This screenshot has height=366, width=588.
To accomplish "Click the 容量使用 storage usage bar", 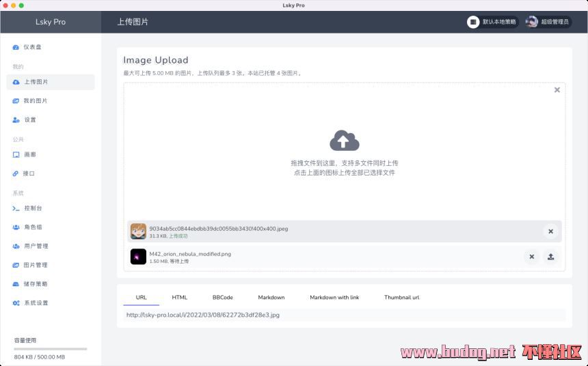I will (51, 349).
